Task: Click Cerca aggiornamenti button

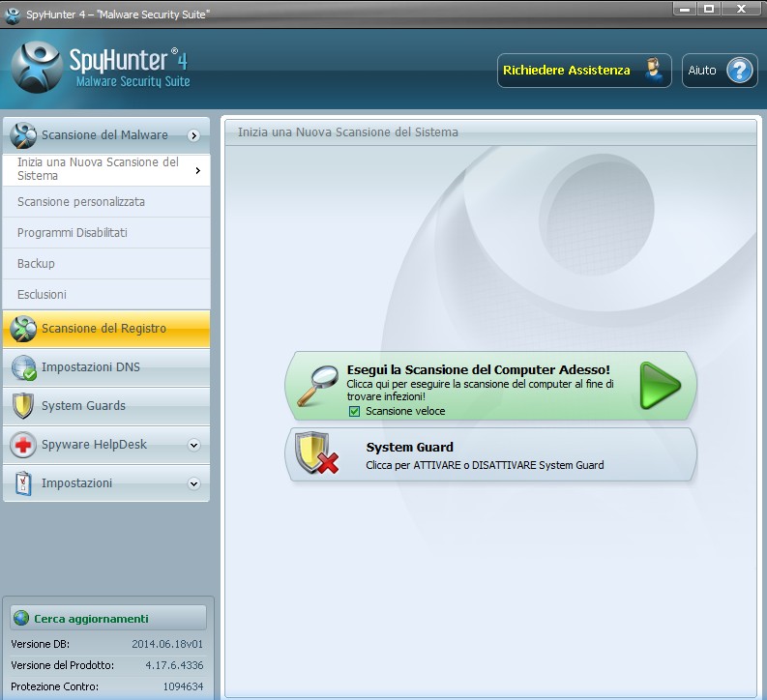Action: pos(108,619)
